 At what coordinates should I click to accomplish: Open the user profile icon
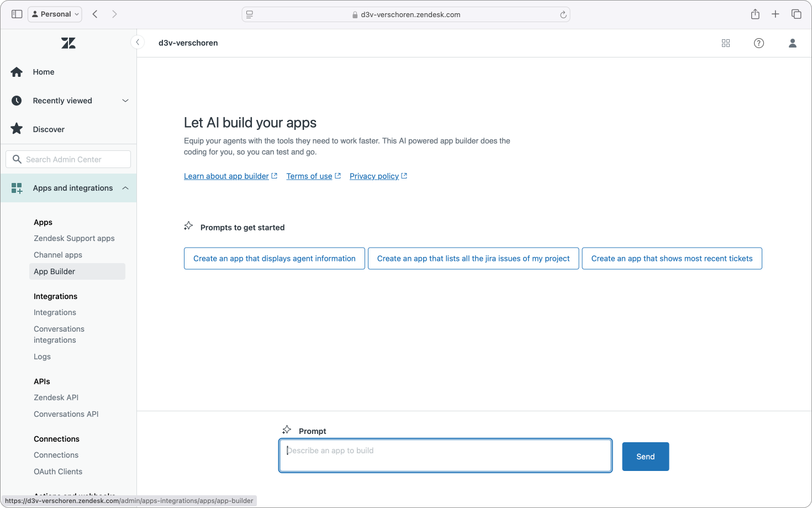(793, 43)
